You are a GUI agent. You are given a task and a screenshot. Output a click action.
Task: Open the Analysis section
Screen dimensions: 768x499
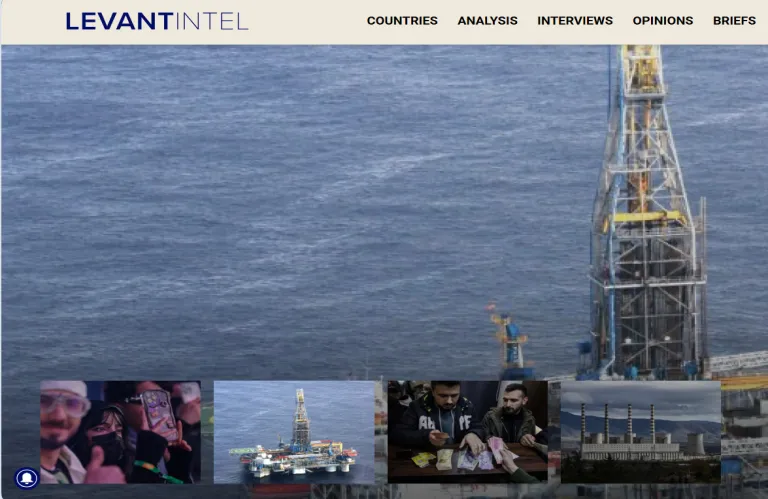coord(487,21)
